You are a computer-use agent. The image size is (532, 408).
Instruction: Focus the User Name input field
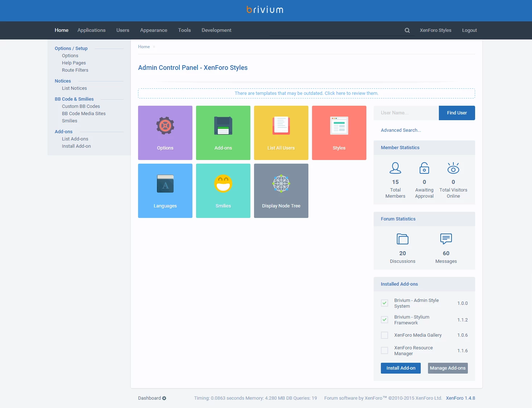pyautogui.click(x=406, y=113)
